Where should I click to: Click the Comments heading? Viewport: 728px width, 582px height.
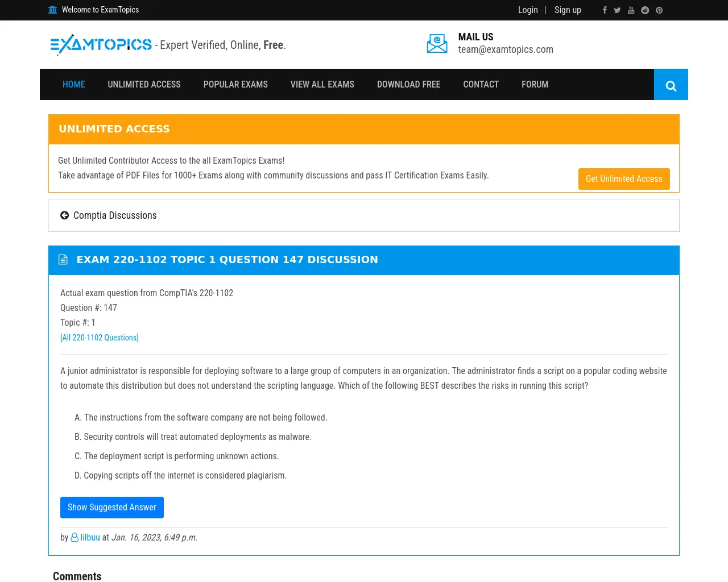pyautogui.click(x=77, y=576)
